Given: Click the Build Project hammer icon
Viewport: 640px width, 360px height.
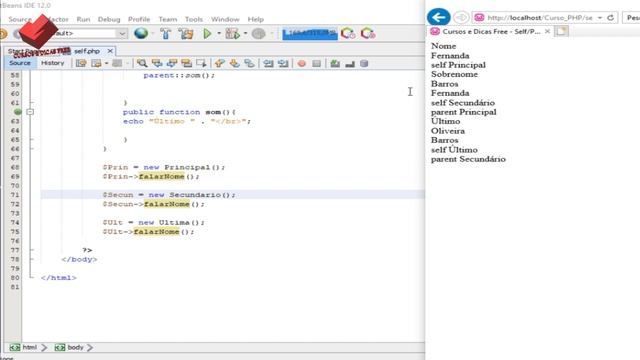Looking at the screenshot, I should pos(166,33).
